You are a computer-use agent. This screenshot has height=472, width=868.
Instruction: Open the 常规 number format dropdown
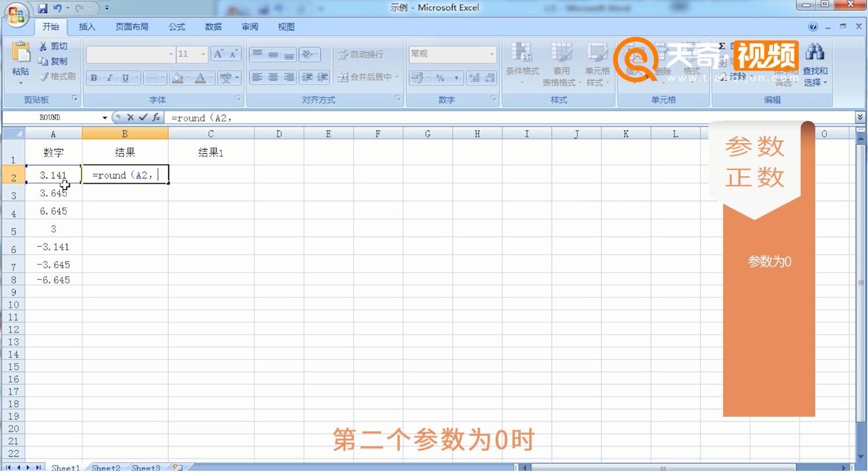pyautogui.click(x=492, y=54)
